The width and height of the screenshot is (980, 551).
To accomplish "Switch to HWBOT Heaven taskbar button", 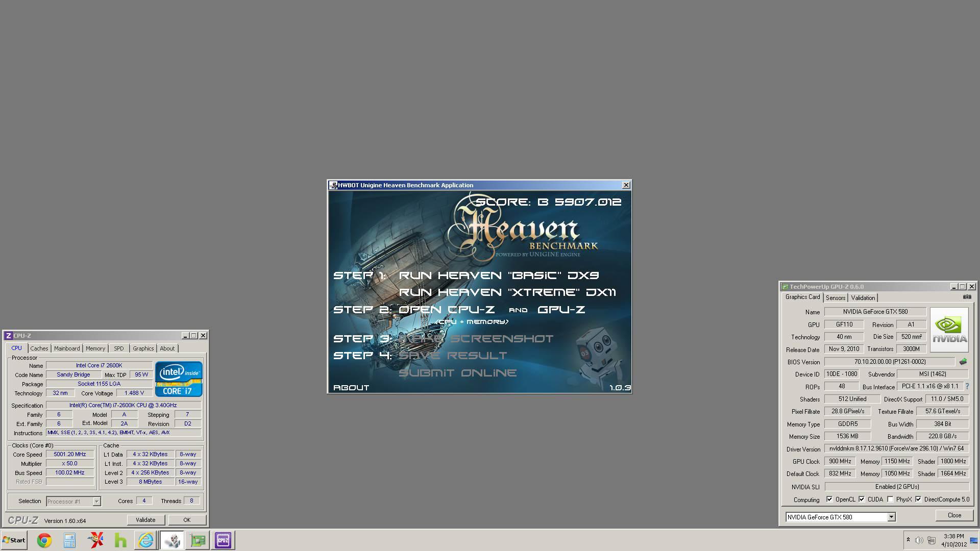I will (x=172, y=540).
